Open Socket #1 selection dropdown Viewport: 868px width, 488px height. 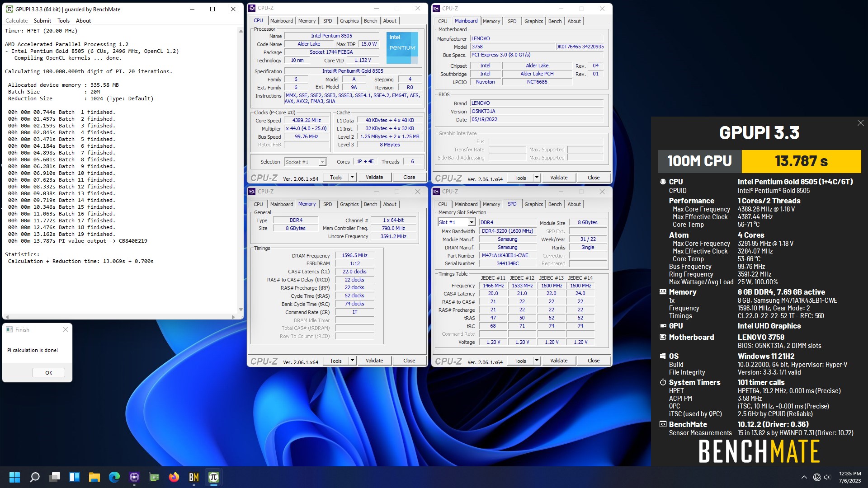click(x=305, y=162)
